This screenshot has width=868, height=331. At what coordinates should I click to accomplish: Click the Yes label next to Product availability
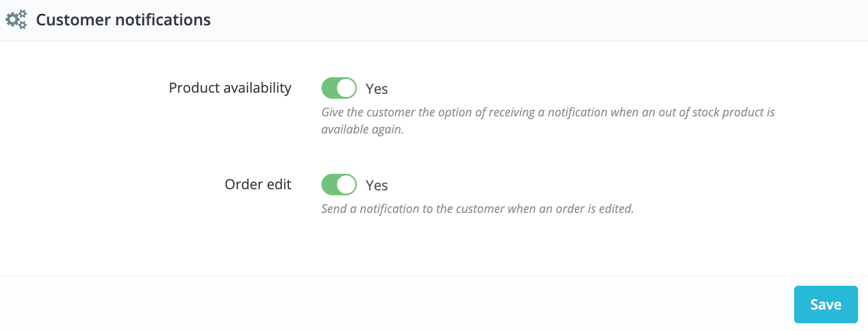click(377, 89)
